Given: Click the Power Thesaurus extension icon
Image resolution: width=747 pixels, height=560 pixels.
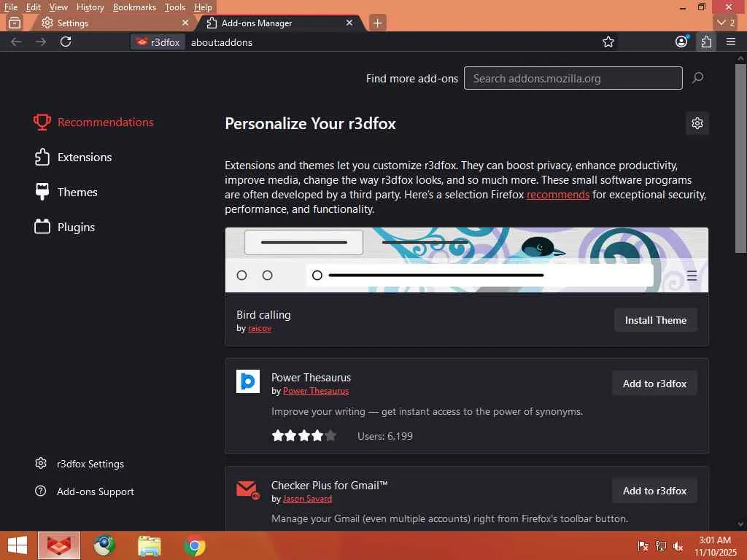Looking at the screenshot, I should click(x=248, y=381).
